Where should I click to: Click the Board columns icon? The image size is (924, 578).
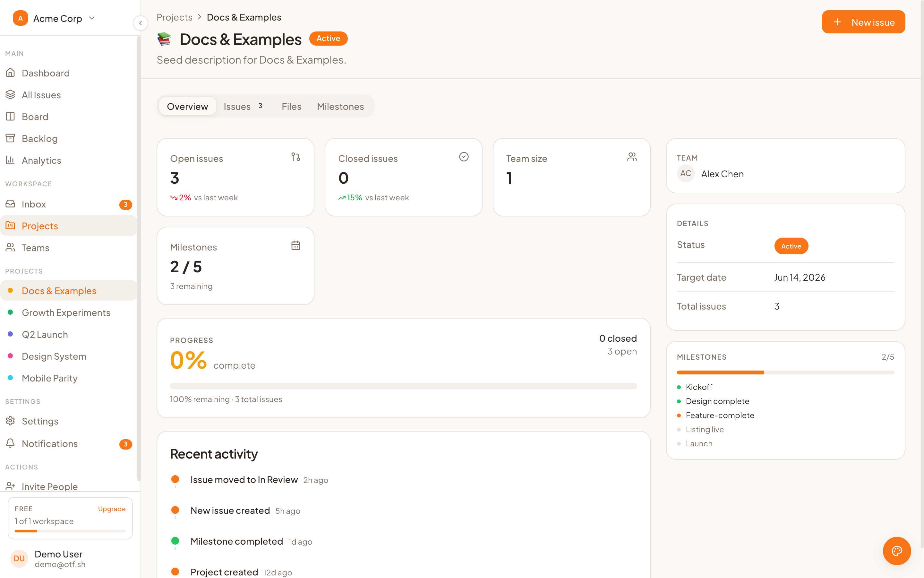(x=10, y=116)
